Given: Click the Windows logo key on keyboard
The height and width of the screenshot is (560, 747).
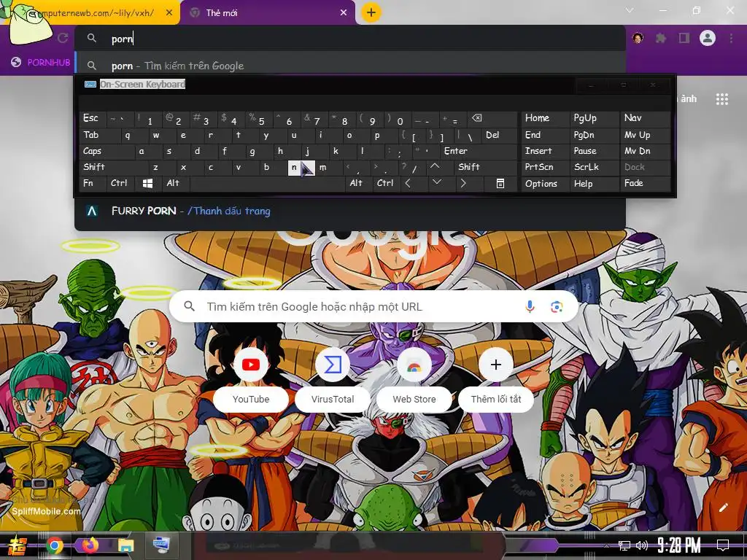Looking at the screenshot, I should tap(148, 183).
